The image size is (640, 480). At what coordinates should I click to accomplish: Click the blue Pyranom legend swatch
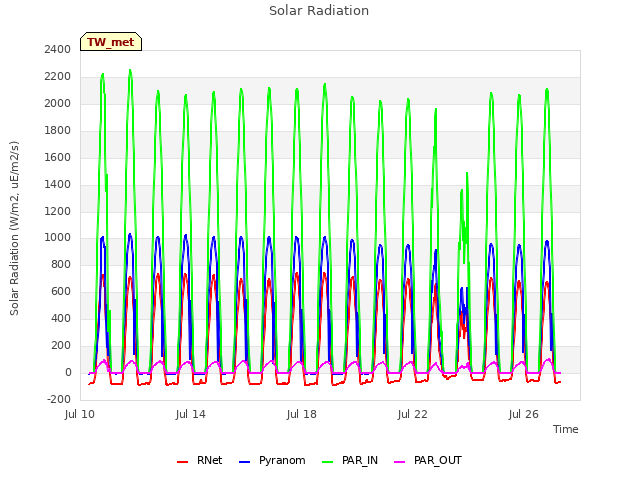coord(244,462)
